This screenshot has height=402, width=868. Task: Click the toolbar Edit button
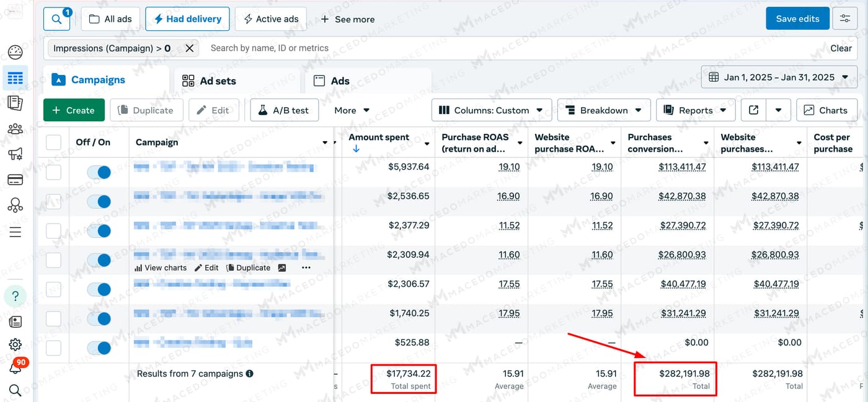(x=213, y=110)
